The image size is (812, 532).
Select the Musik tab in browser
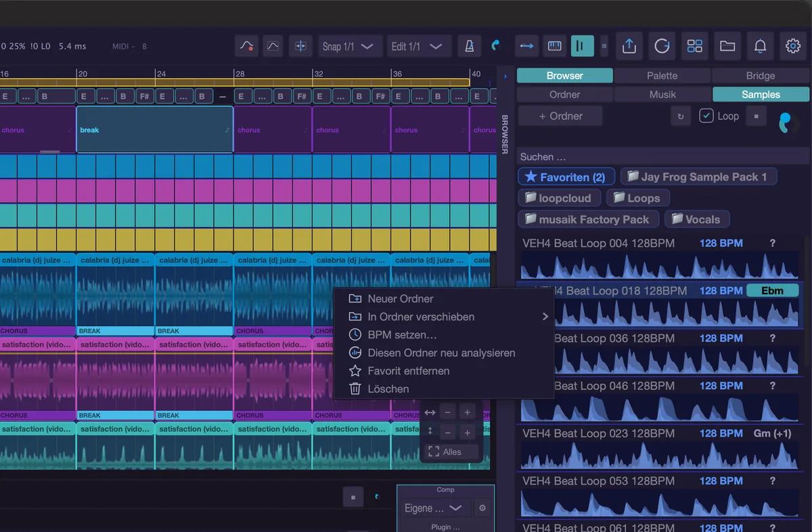(x=662, y=95)
